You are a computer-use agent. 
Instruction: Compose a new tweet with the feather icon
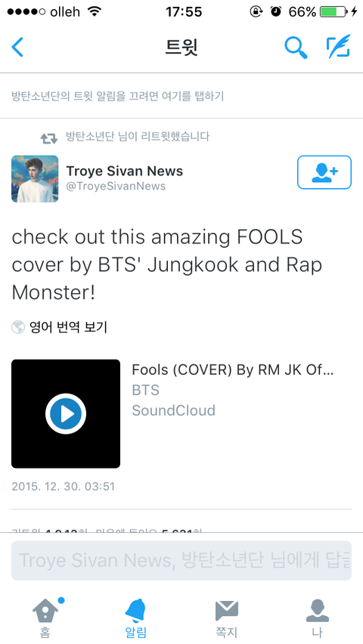coord(338,46)
